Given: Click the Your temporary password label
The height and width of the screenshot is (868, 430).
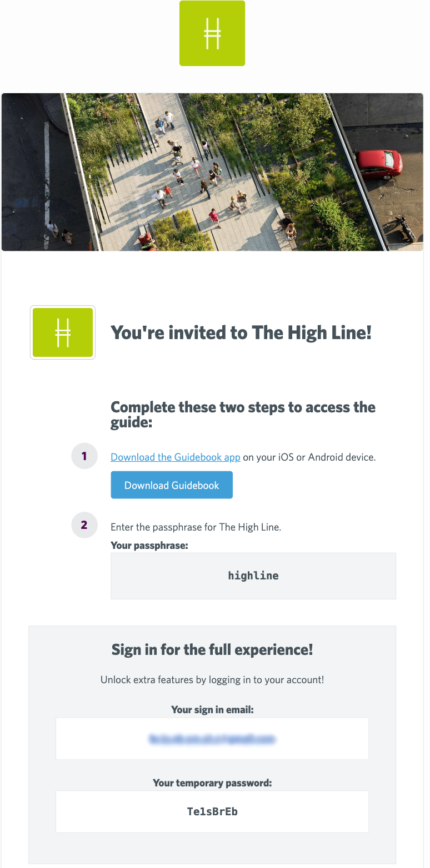Looking at the screenshot, I should click(x=212, y=783).
